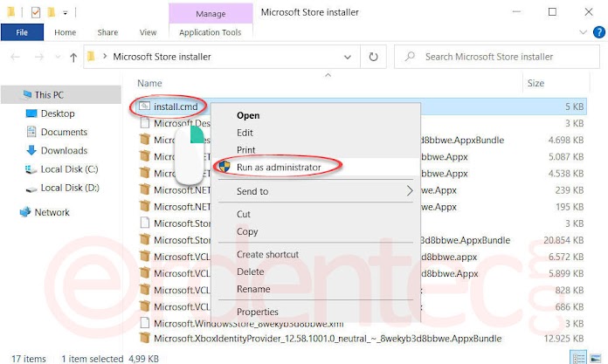Open the Send to submenu
Screen dimensions: 608x364
tap(316, 191)
